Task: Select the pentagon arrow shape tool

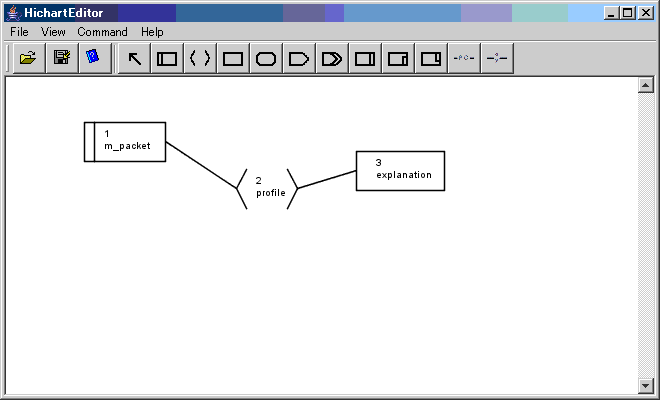Action: 299,59
